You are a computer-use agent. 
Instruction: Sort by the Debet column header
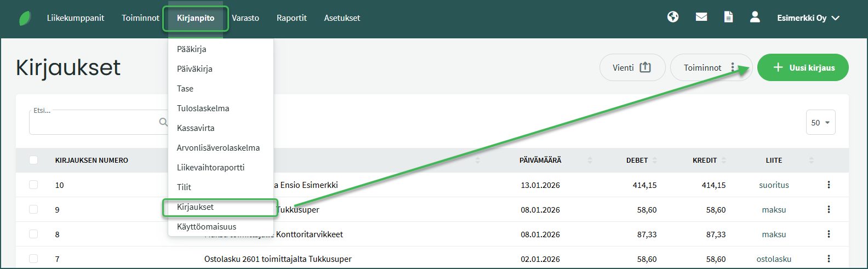[x=637, y=161]
